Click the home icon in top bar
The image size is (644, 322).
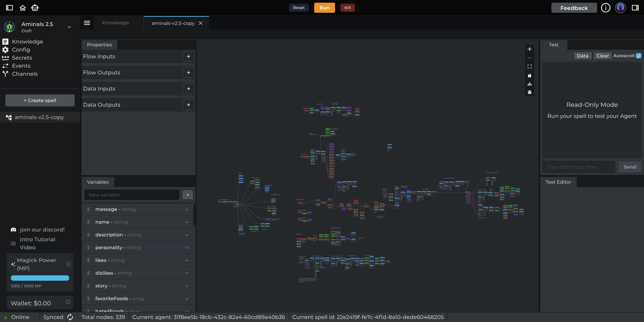point(23,8)
